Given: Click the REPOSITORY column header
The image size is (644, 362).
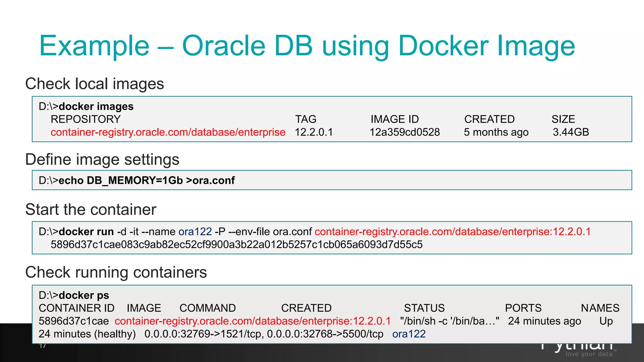Looking at the screenshot, I should (x=86, y=119).
